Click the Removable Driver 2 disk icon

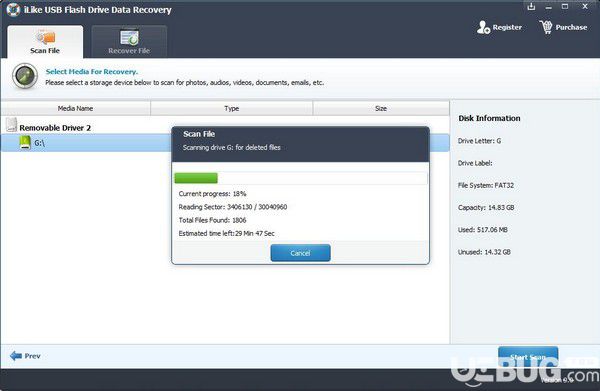11,125
